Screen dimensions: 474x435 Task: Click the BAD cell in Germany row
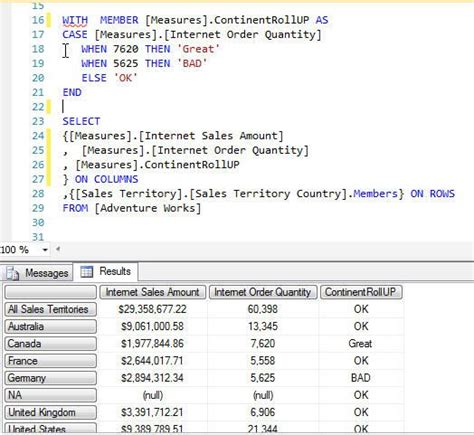[361, 378]
